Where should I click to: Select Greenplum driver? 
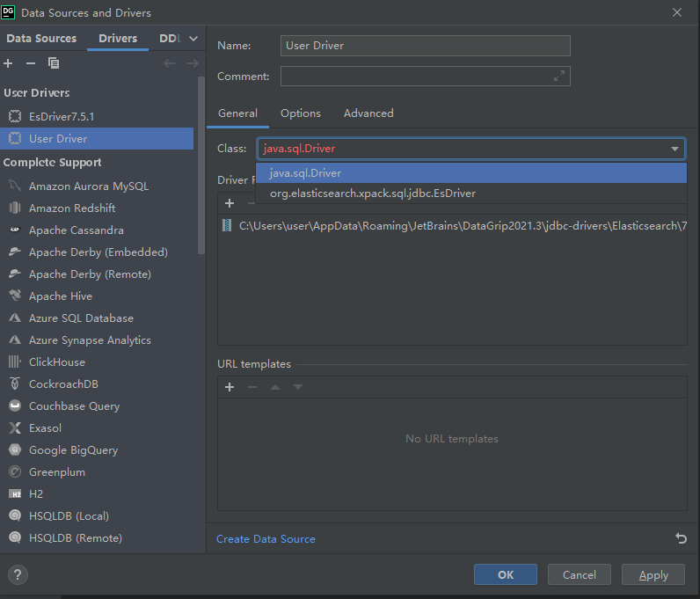point(97,471)
